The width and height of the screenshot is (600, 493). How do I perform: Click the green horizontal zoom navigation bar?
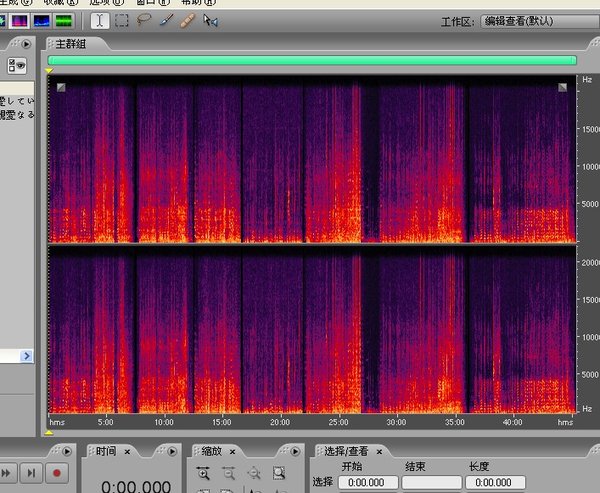pyautogui.click(x=311, y=60)
